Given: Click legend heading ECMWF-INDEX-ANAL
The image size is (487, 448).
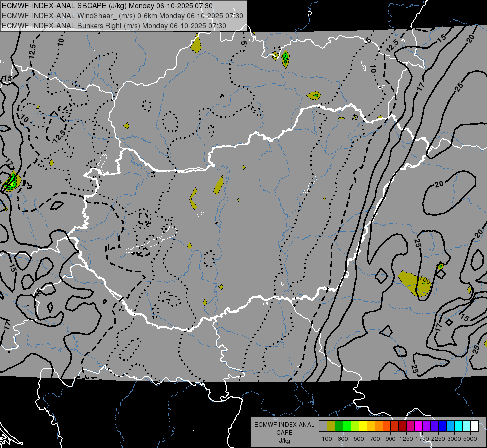Looking at the screenshot, I should pyautogui.click(x=284, y=425).
